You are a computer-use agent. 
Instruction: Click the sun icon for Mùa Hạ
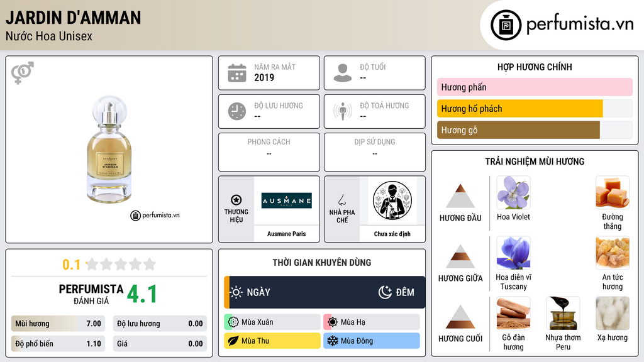click(x=333, y=322)
